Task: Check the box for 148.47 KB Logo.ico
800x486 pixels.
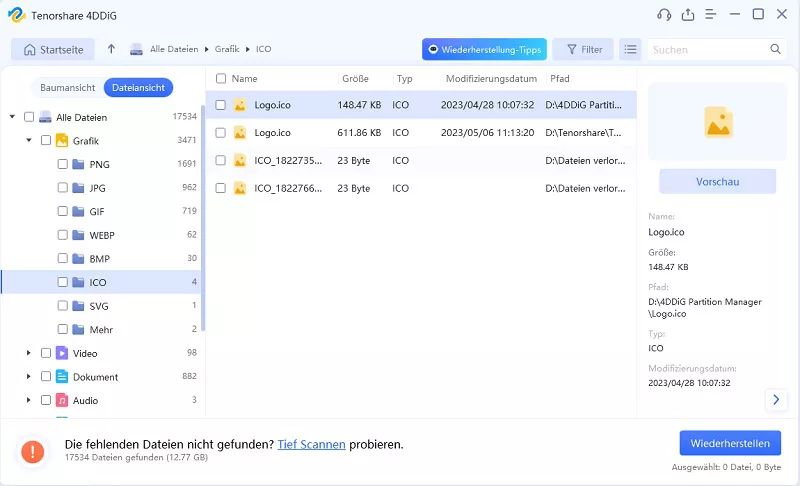Action: coord(220,105)
